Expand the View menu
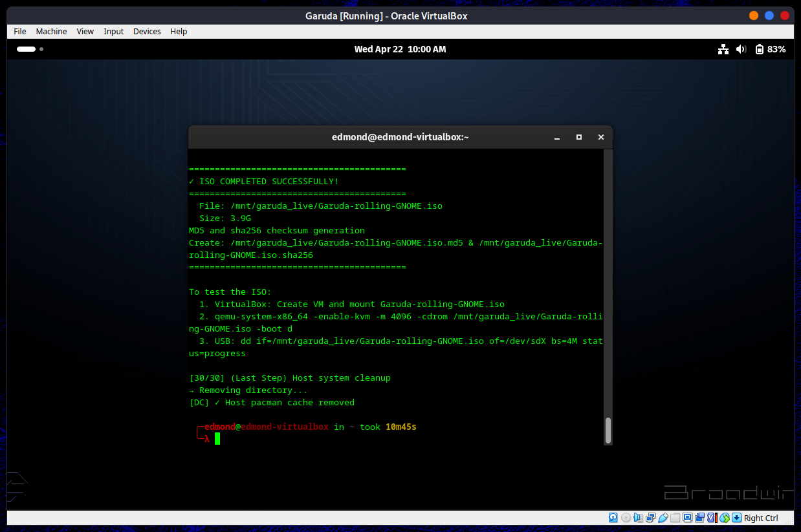Viewport: 801px width, 532px height. 85,31
